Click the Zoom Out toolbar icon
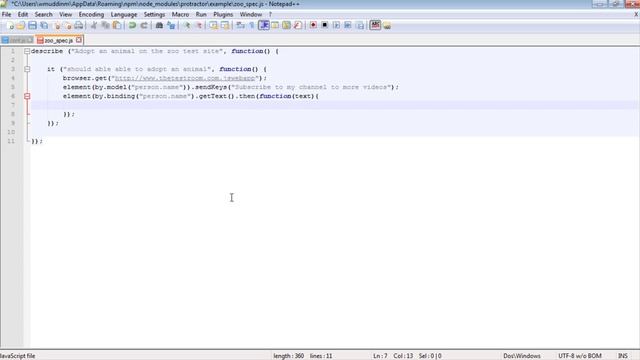The width and height of the screenshot is (640, 360). pos(199,26)
